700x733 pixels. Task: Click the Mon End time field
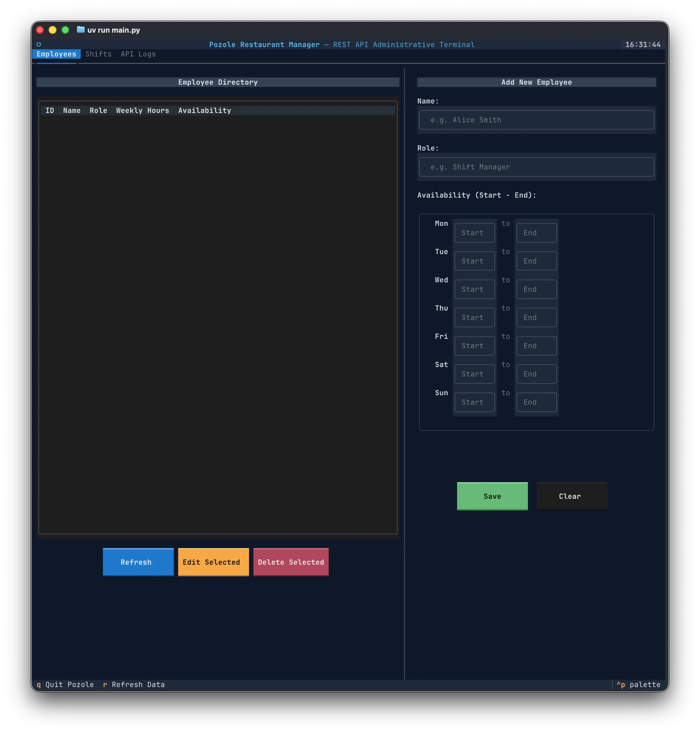tap(536, 233)
